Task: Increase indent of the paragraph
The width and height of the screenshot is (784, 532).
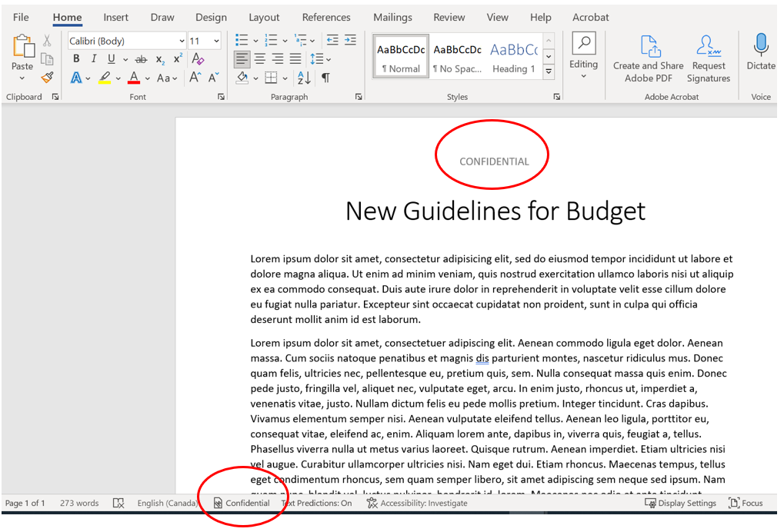Action: pos(350,41)
